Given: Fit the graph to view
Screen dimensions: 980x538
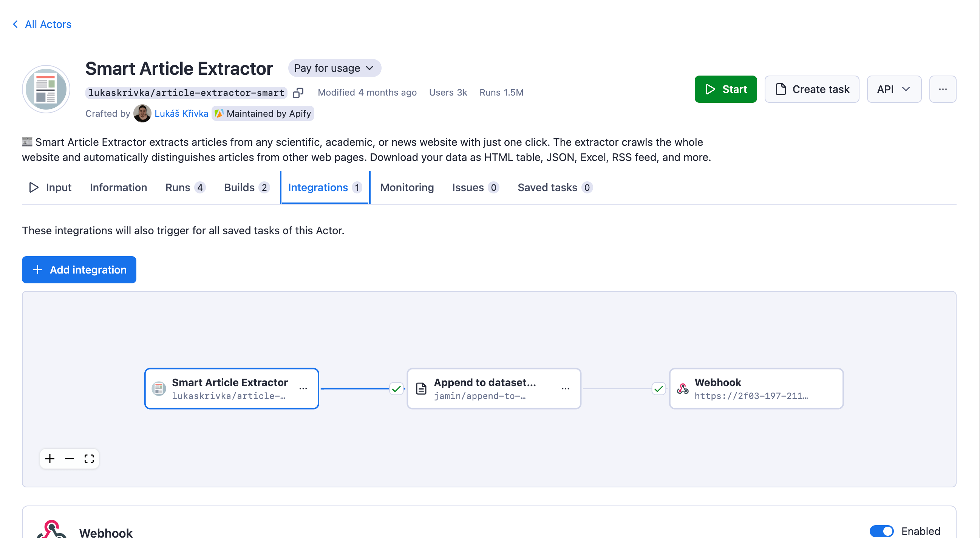Looking at the screenshot, I should (89, 459).
